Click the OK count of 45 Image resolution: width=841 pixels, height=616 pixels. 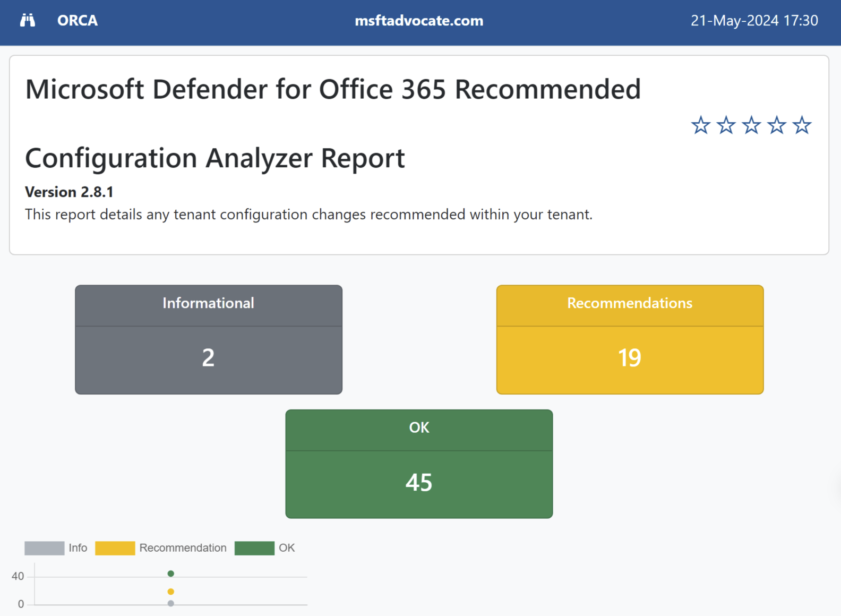pos(419,483)
